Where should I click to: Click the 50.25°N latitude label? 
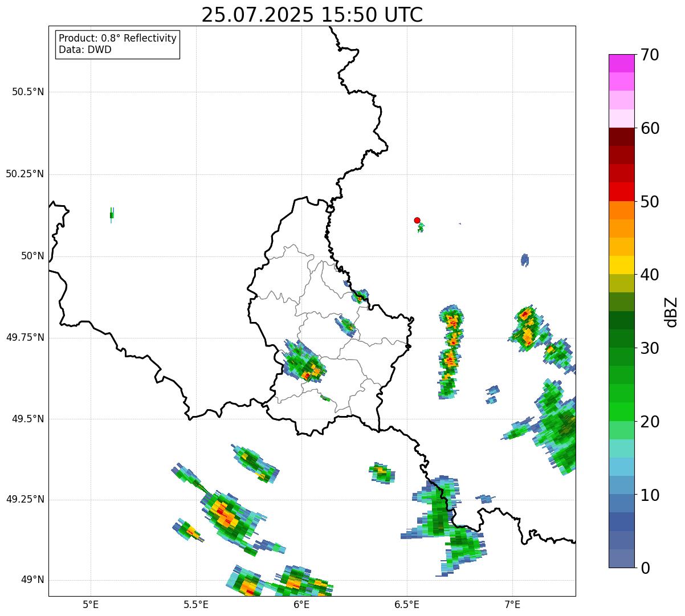coord(25,174)
